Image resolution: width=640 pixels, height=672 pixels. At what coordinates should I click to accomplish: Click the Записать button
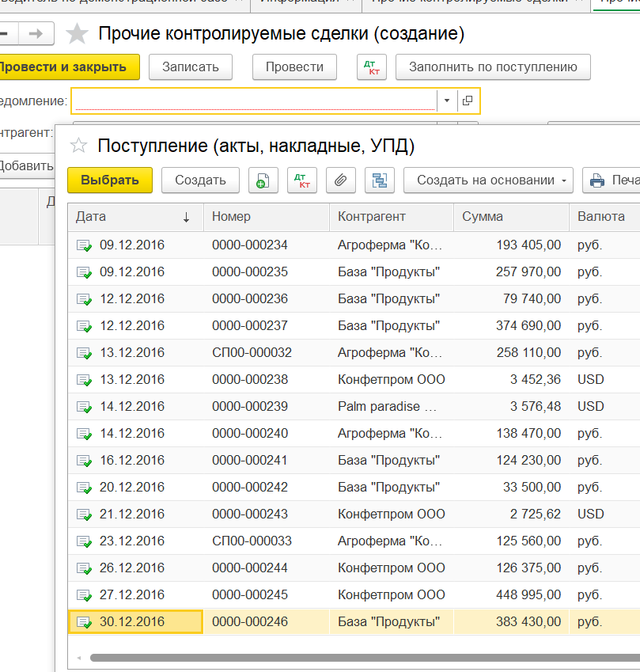190,67
